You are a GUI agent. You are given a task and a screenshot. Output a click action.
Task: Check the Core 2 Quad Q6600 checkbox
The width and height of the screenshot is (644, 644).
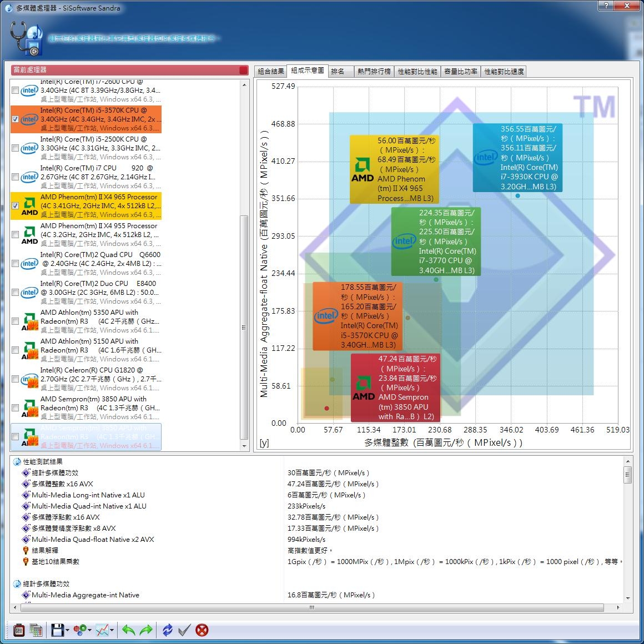[15, 263]
